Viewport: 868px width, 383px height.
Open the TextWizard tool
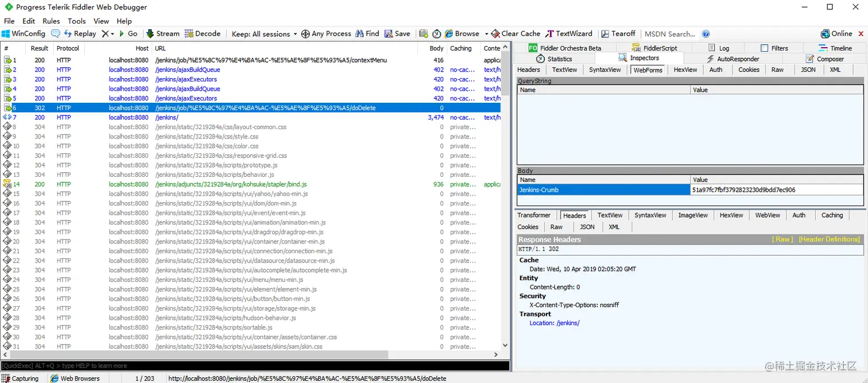pos(569,34)
